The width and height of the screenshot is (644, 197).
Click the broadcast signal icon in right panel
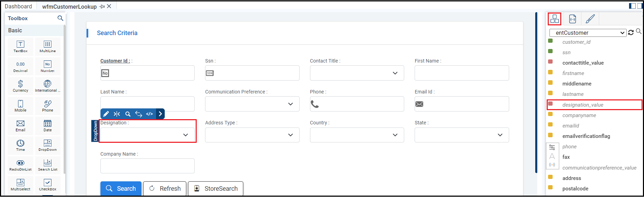[x=552, y=165]
